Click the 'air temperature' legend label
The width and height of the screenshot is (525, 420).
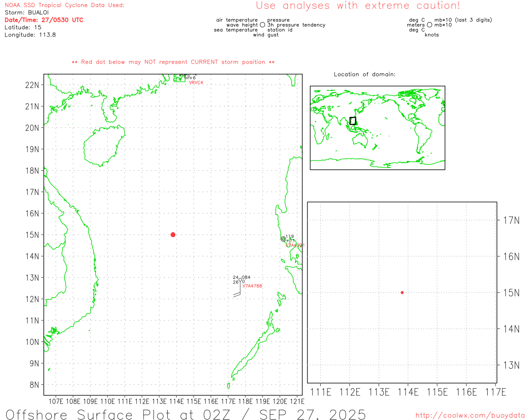click(x=237, y=20)
